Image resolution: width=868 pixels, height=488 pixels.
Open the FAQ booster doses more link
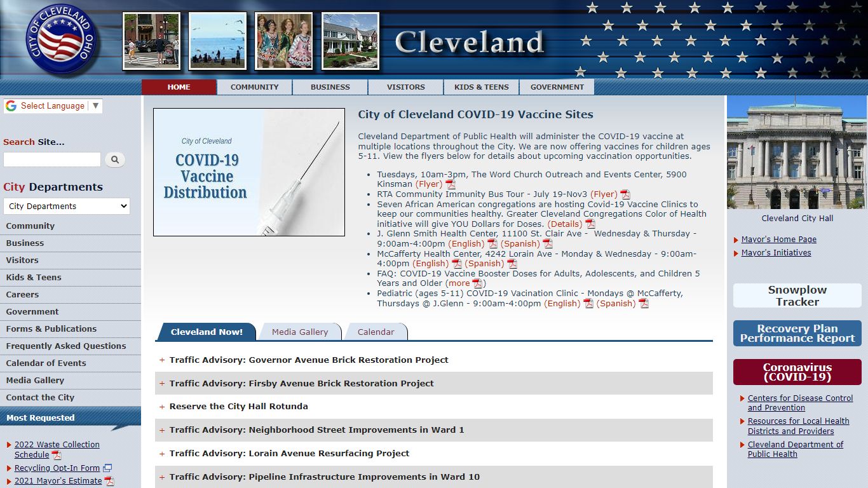pos(459,283)
